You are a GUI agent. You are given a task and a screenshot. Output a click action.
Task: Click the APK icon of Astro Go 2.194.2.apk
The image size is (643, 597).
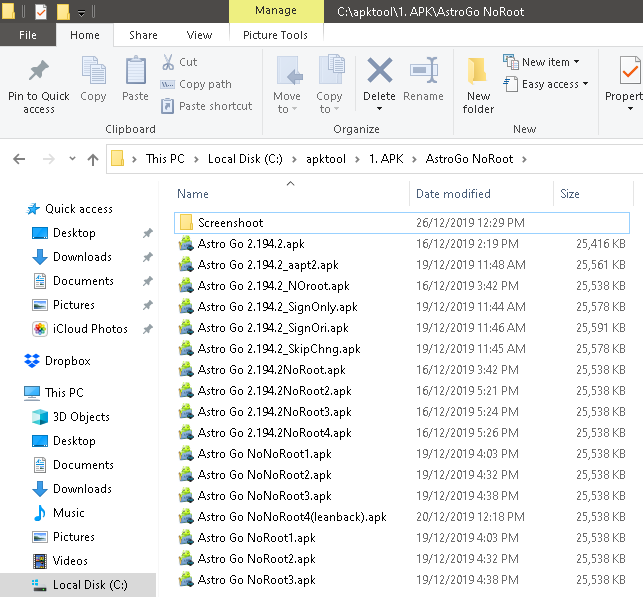[186, 244]
